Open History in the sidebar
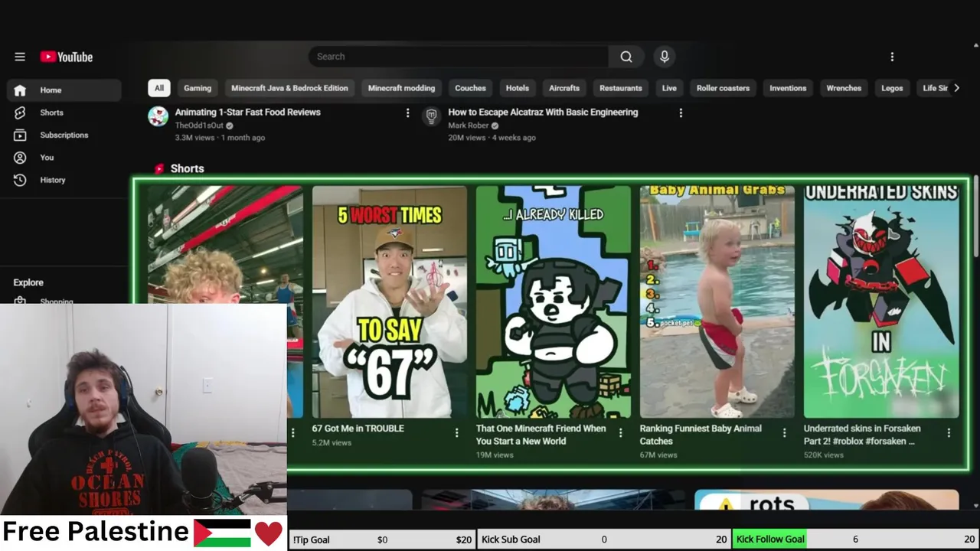The width and height of the screenshot is (980, 551). (x=64, y=180)
